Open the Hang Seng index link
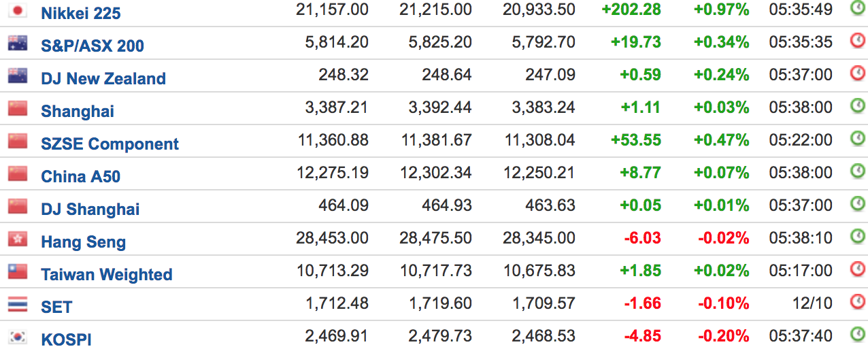Viewport: 868px width, 351px height. 84,242
